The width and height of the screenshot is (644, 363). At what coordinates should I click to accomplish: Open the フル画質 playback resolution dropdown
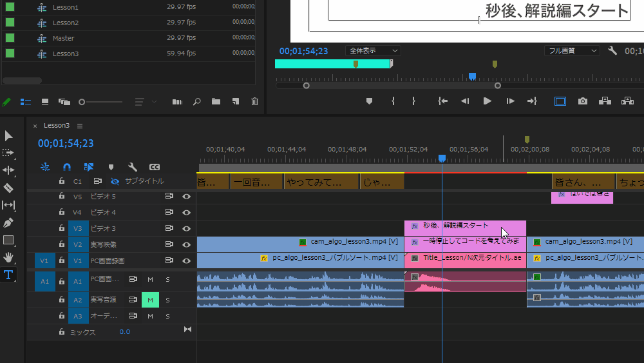pos(572,51)
